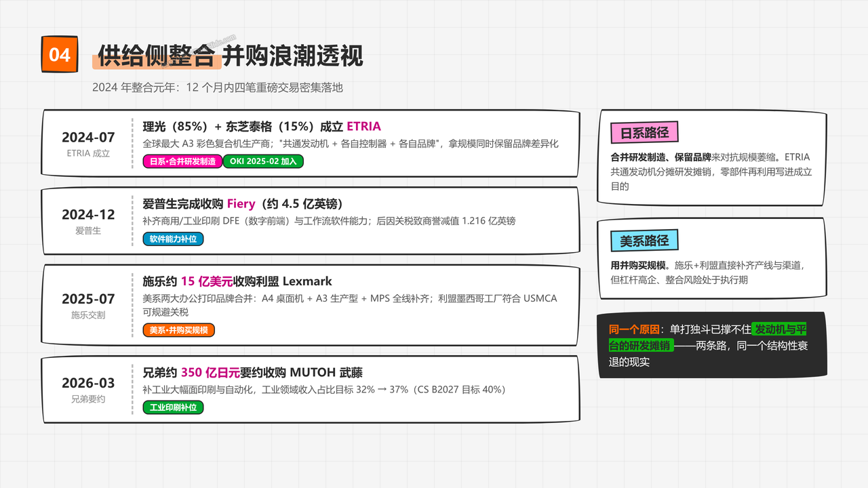Image resolution: width=868 pixels, height=488 pixels.
Task: Click headline 兄弟约 350 亿日元要约收购 MUTOH 武藤
Action: click(x=252, y=372)
